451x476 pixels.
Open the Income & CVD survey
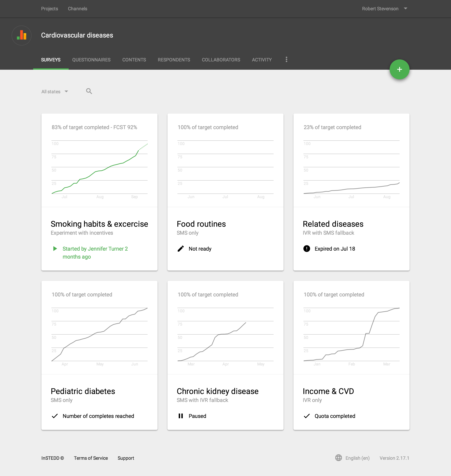(x=328, y=391)
